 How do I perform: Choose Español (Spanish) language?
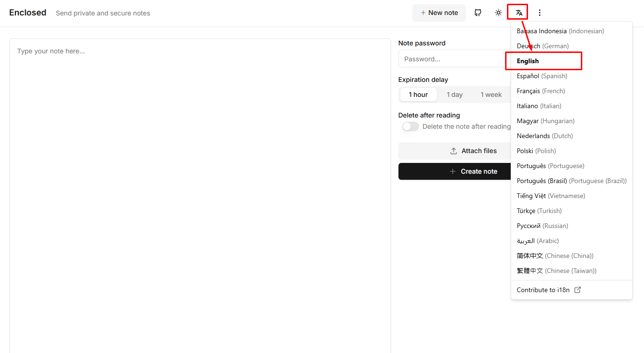click(572, 76)
